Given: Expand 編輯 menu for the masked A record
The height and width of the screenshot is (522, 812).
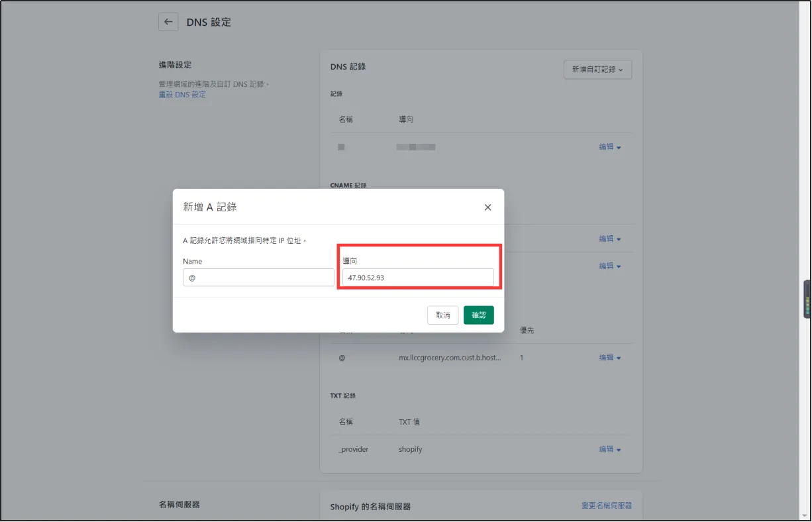Looking at the screenshot, I should 609,146.
